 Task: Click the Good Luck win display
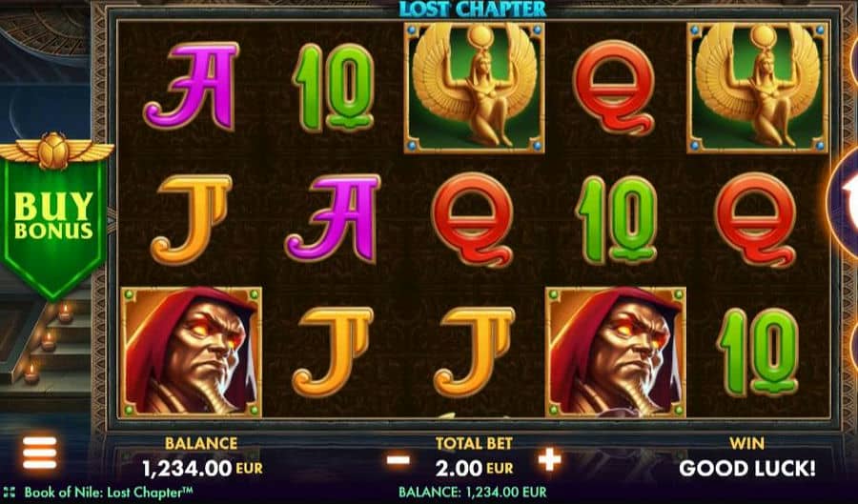(746, 468)
